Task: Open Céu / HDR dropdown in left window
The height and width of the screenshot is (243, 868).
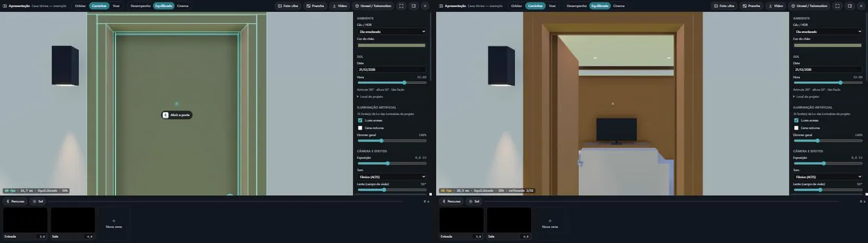Action: pos(391,31)
